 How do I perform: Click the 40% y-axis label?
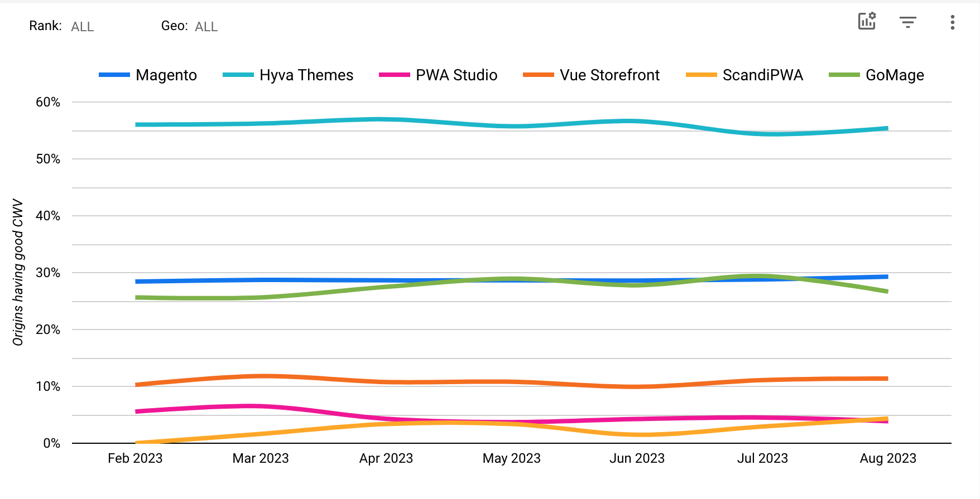[48, 216]
